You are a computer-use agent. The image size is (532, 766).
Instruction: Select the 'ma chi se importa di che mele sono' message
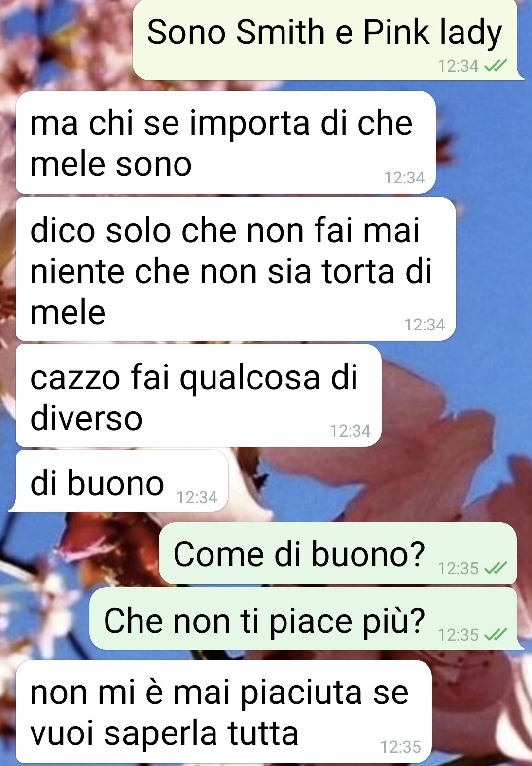226,142
